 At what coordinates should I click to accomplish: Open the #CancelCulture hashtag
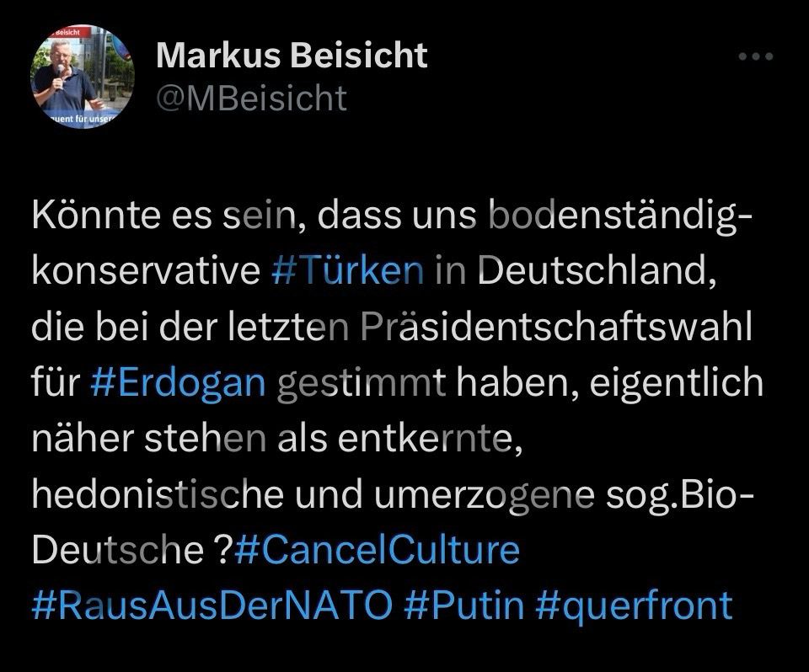tap(377, 551)
